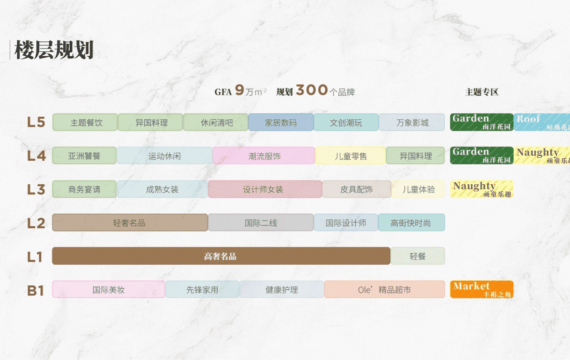Select the 轻餐 block on L1

click(x=418, y=256)
